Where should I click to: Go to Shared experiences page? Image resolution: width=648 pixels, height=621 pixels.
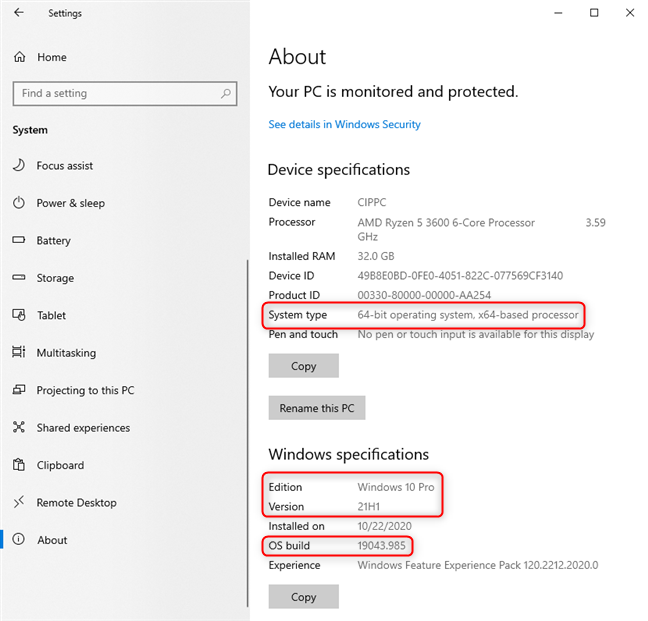click(x=83, y=428)
